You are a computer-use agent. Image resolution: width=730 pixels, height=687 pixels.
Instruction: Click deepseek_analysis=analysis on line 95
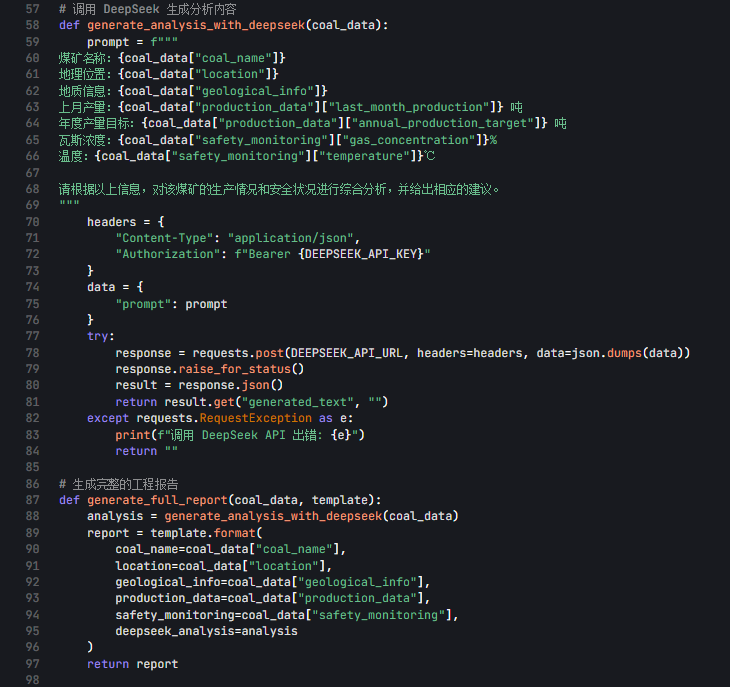(x=206, y=632)
